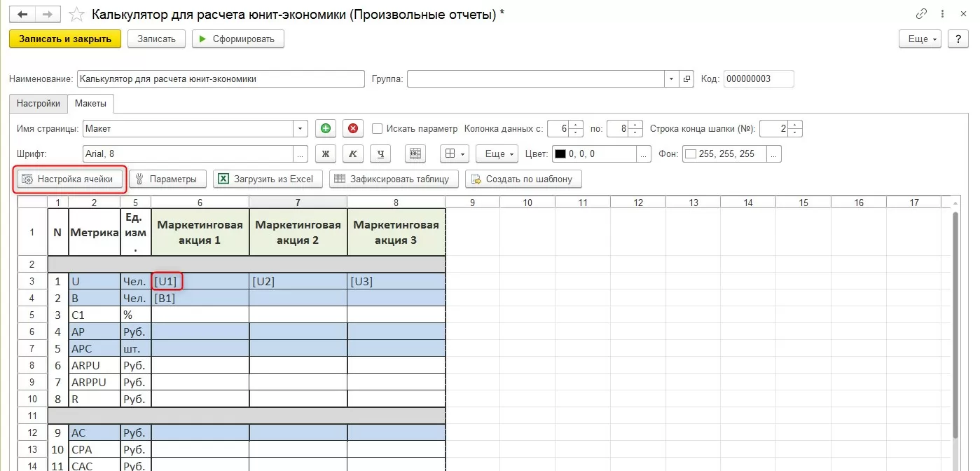Add report to favorites with star icon

point(78,15)
